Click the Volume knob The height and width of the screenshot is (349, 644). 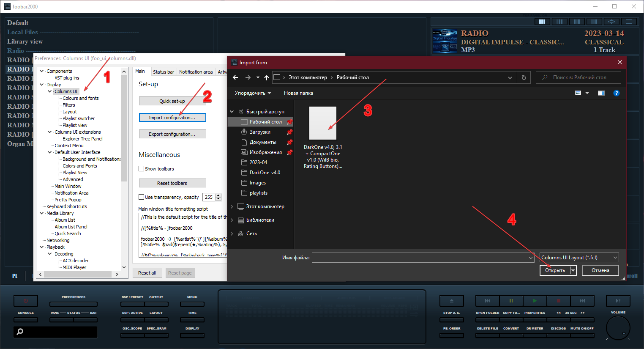[618, 328]
